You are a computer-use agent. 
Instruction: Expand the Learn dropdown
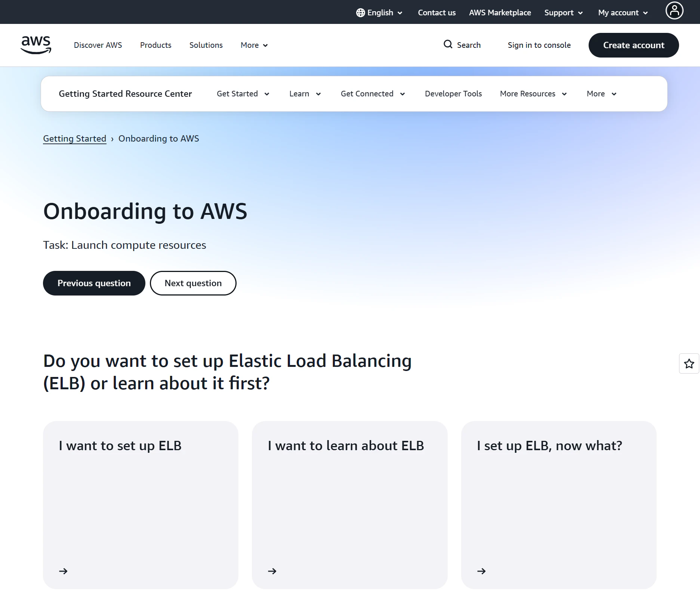tap(305, 94)
